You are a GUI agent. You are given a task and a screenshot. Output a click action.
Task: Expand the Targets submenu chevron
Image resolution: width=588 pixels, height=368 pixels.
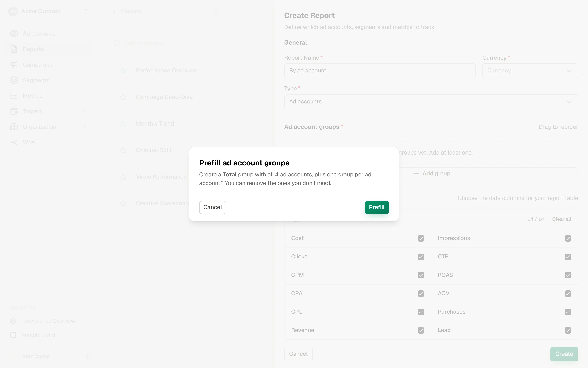[85, 111]
